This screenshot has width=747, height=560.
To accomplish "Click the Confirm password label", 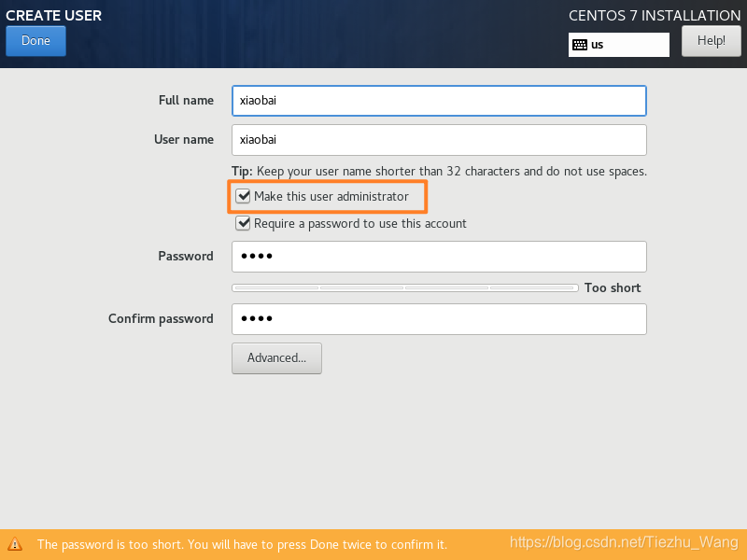I will click(161, 319).
